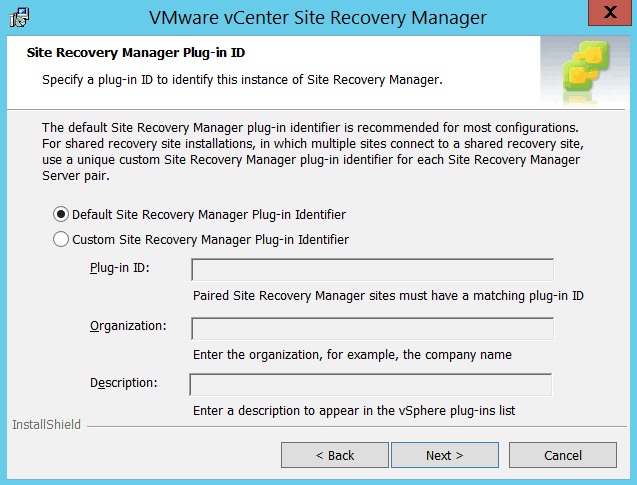Click the Organization field label
The image size is (637, 485).
coord(127,326)
